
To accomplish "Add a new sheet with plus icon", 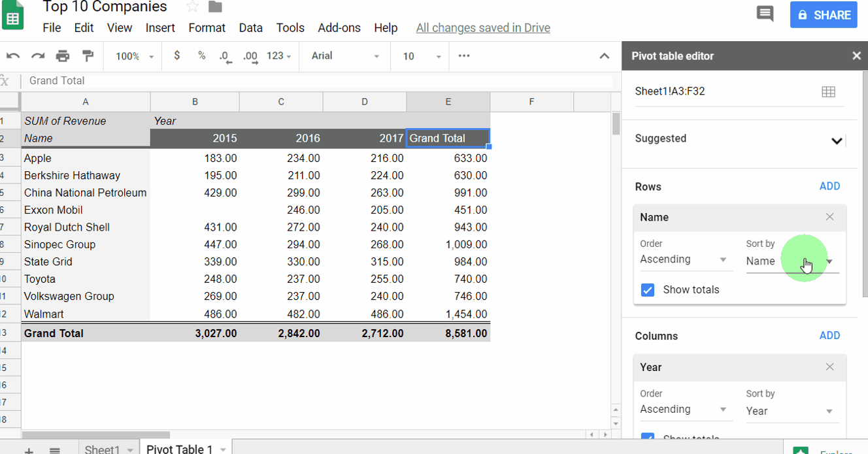I will click(29, 450).
